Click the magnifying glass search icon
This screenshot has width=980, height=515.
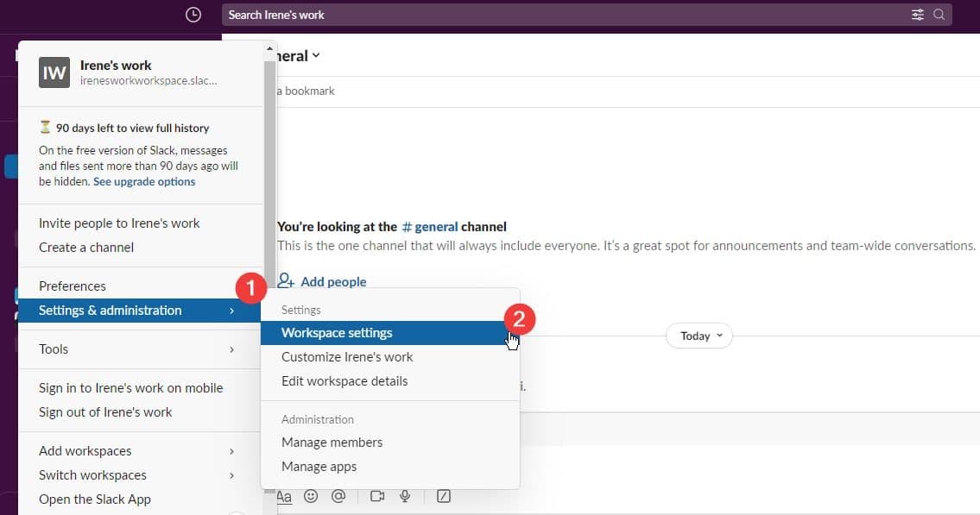coord(939,15)
